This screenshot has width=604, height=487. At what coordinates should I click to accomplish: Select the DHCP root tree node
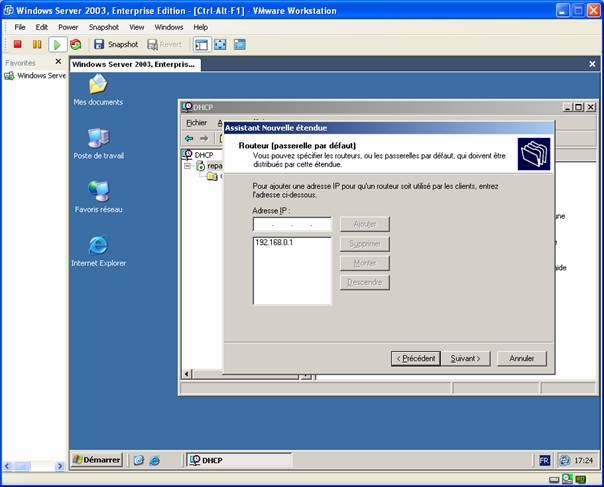coord(198,155)
